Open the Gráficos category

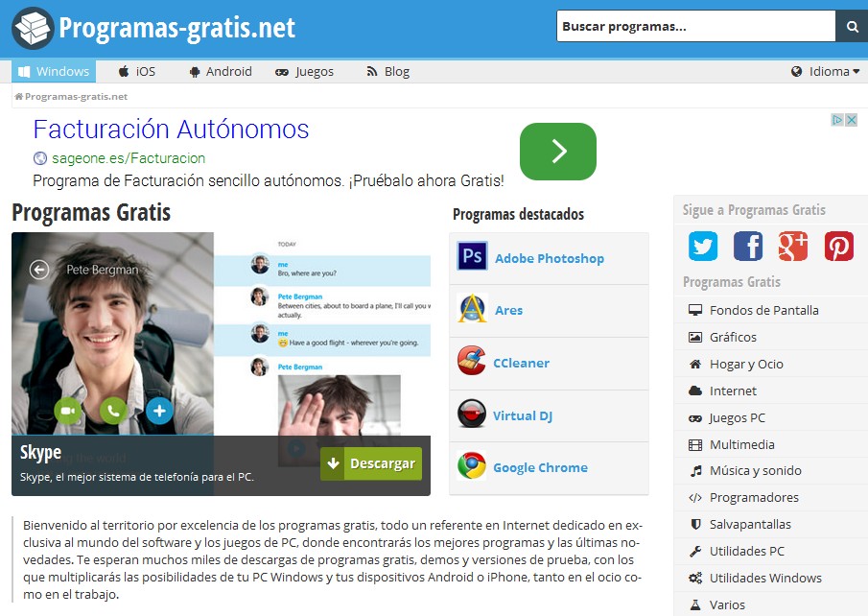pos(733,337)
